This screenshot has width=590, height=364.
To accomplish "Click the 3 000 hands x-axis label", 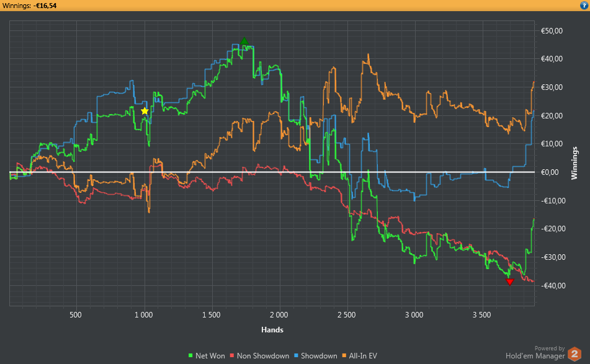I will click(x=414, y=315).
